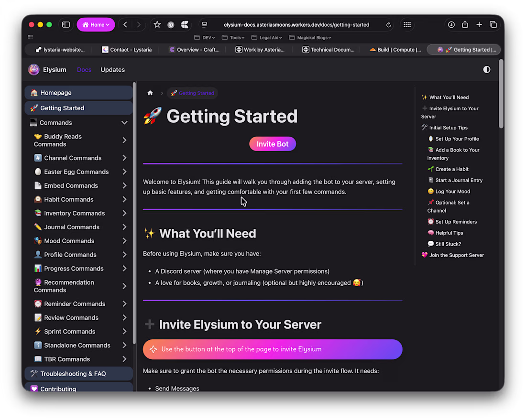The image size is (526, 420).
Task: Open the Home dropdown in toolbar
Action: coord(96,24)
